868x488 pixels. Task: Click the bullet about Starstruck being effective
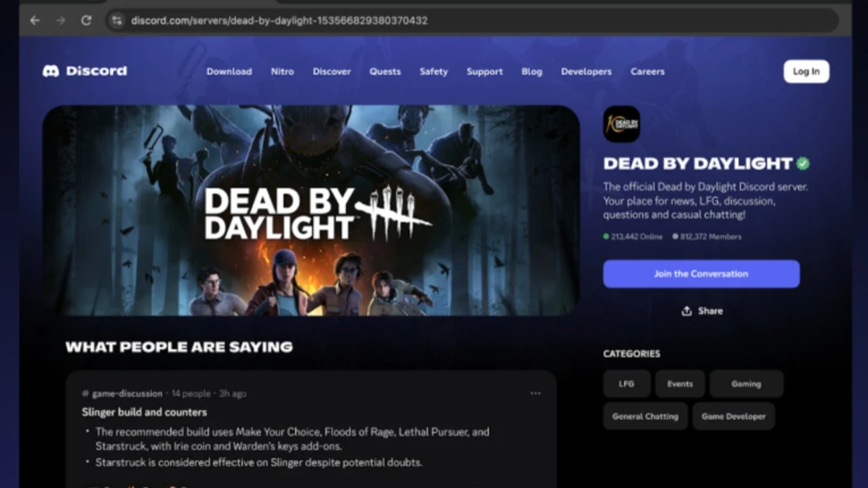[259, 462]
